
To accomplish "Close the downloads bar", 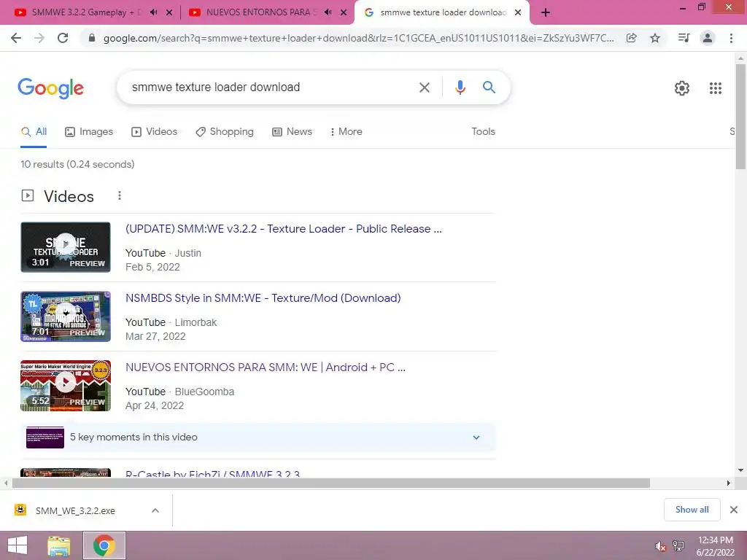I will [x=734, y=510].
